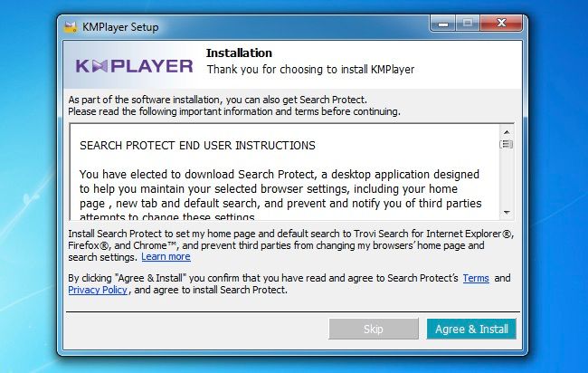Close the KMPlayer Setup window
The image size is (588, 373).
coord(501,24)
